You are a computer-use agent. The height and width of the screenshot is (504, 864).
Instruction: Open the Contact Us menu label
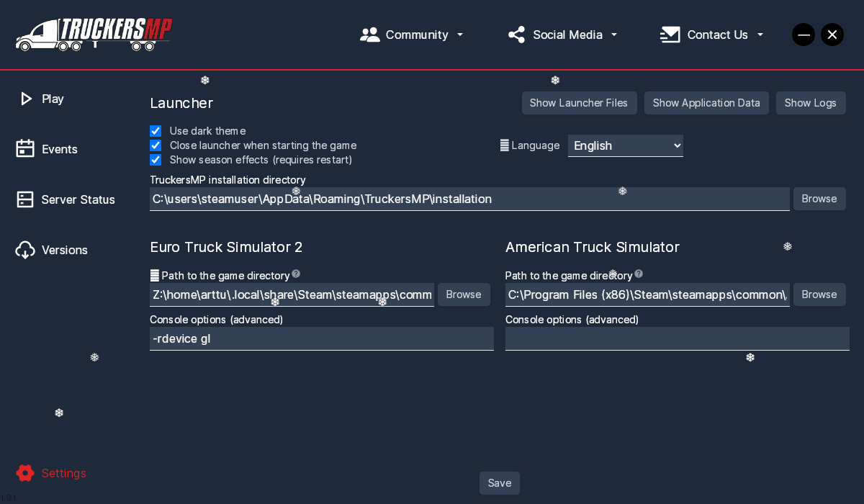718,35
